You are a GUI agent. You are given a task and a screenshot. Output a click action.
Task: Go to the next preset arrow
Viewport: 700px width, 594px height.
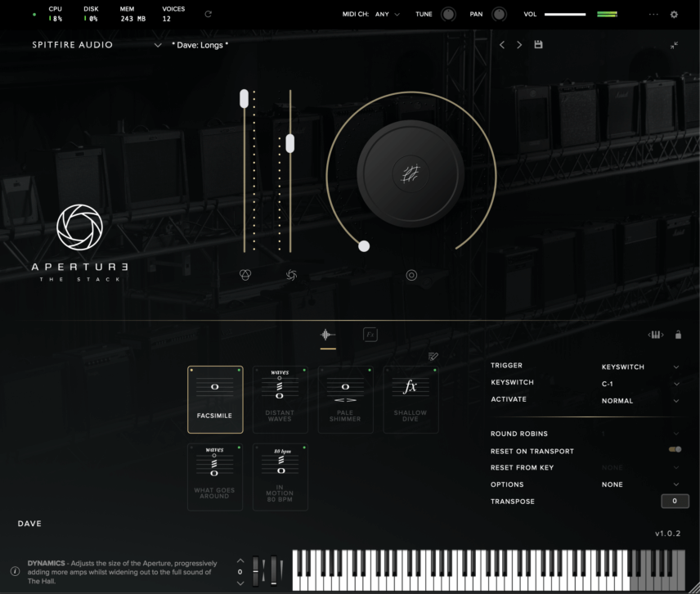519,45
